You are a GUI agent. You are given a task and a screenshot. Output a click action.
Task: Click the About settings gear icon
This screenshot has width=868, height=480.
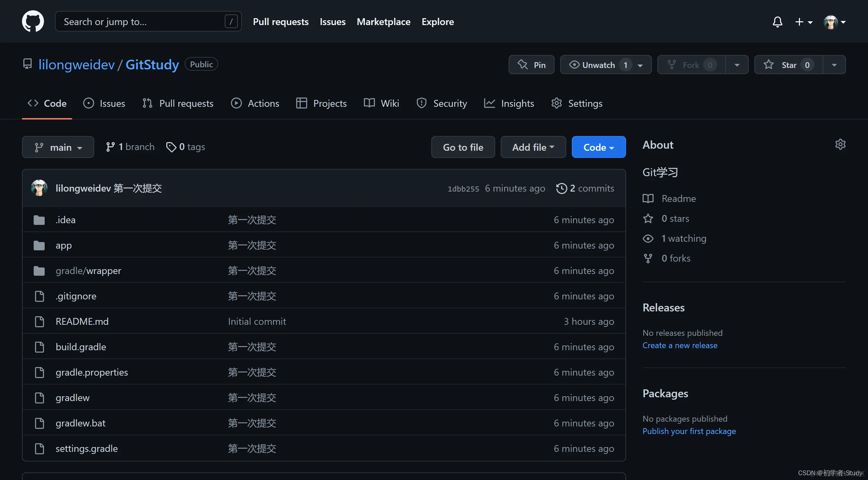click(x=840, y=144)
